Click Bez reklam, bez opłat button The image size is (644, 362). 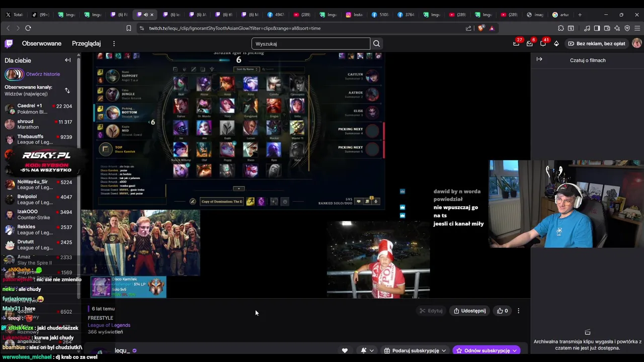(597, 44)
